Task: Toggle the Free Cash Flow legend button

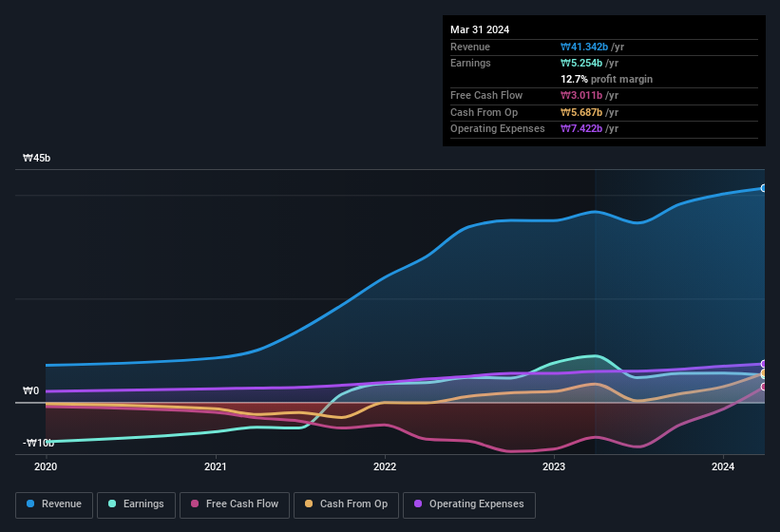Action: (235, 504)
